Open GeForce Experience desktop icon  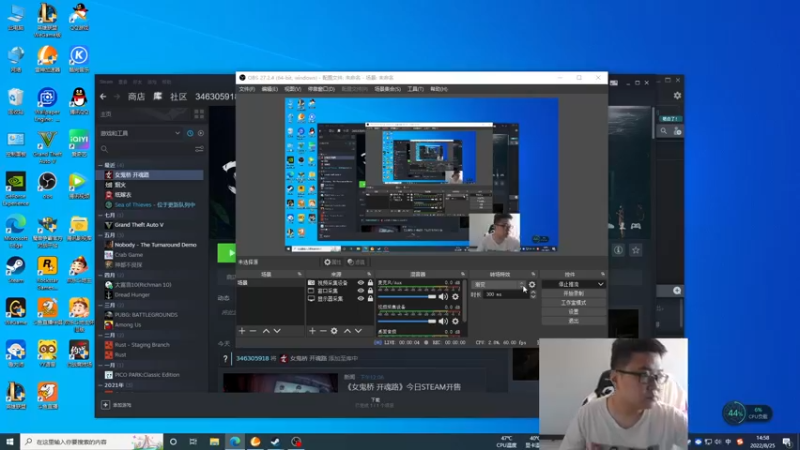pyautogui.click(x=16, y=189)
